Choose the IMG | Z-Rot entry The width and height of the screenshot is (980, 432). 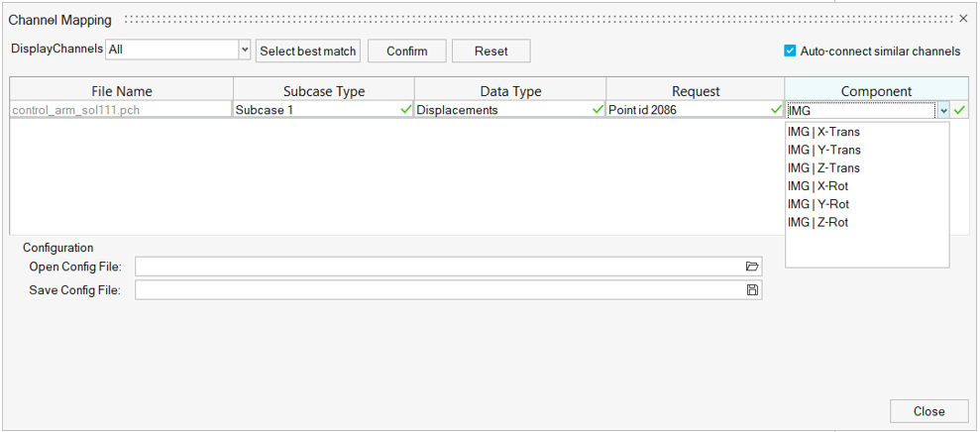tap(817, 222)
